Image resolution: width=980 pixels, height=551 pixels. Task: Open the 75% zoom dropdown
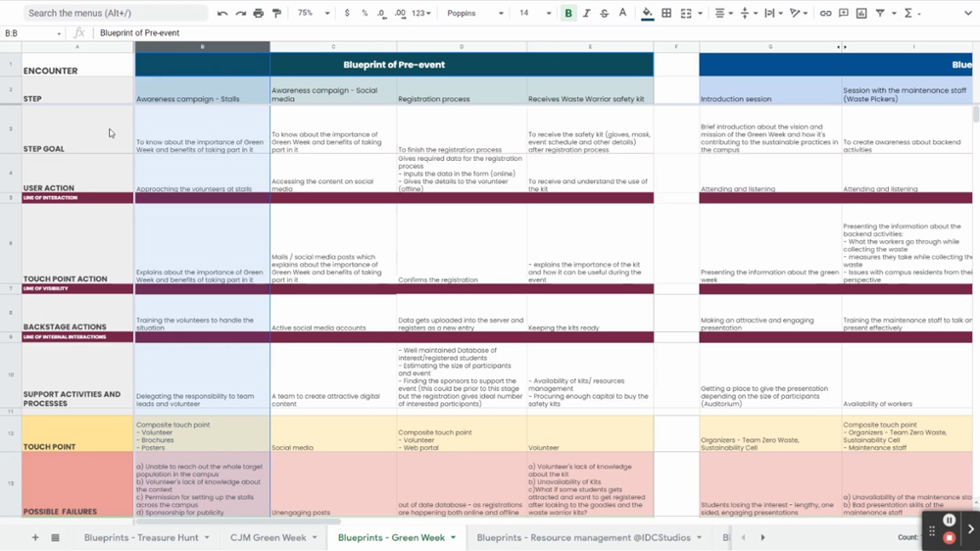pos(314,13)
